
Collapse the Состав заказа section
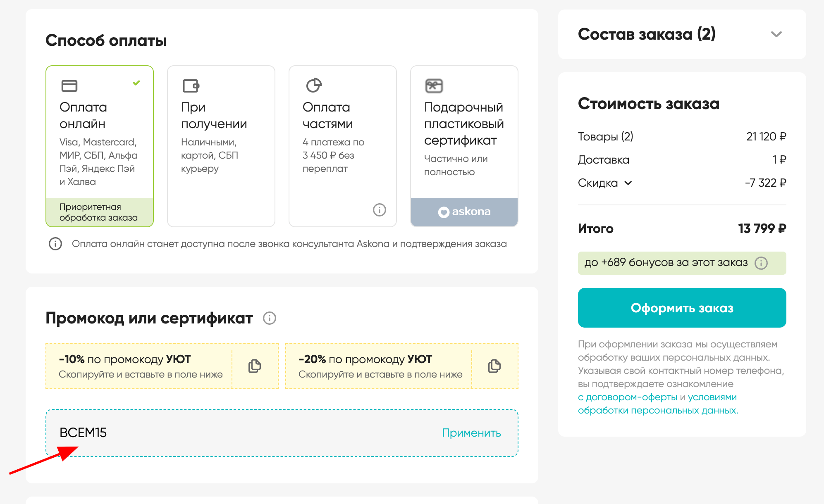tap(776, 35)
